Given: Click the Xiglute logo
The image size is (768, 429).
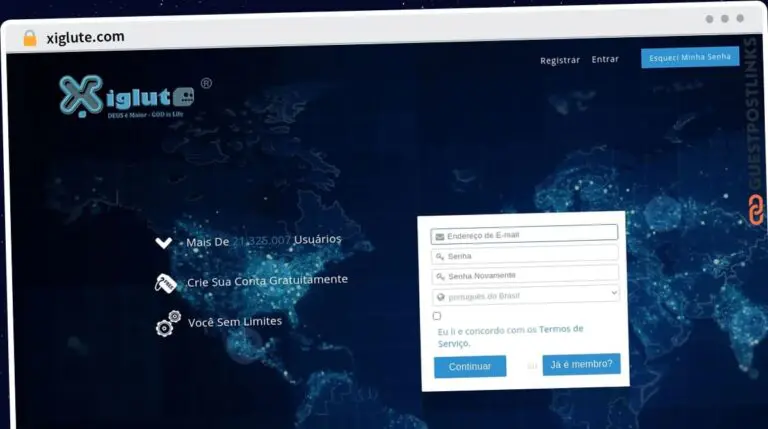Looking at the screenshot, I should coord(129,97).
